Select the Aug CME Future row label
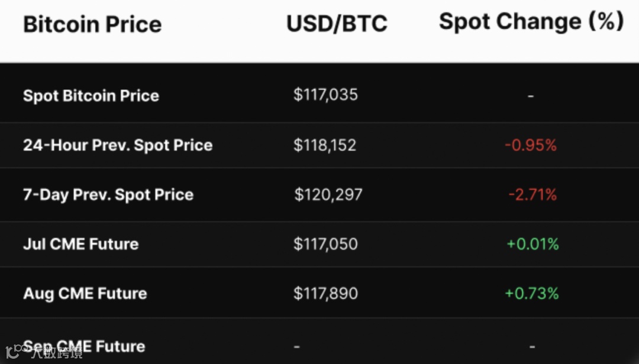639x364 pixels. (85, 294)
